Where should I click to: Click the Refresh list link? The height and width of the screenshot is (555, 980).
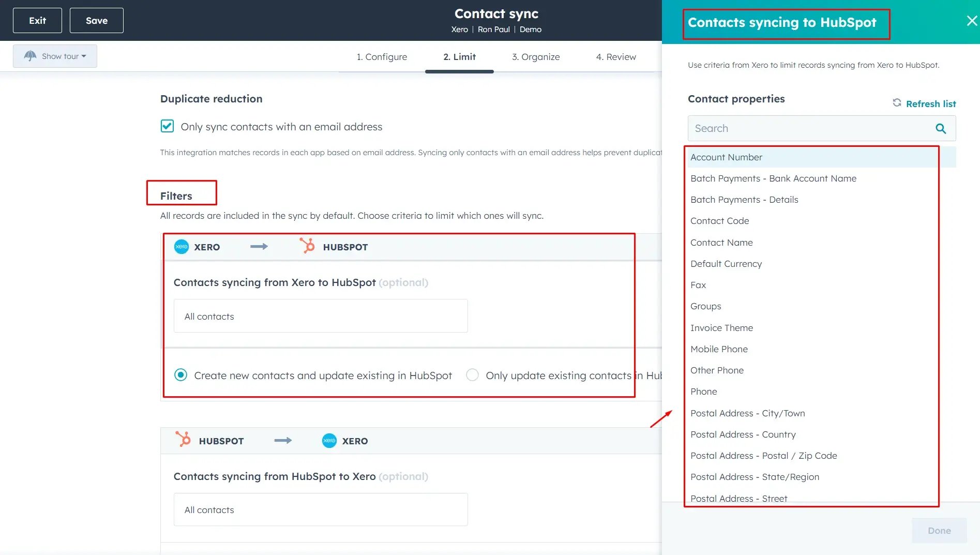pyautogui.click(x=931, y=103)
